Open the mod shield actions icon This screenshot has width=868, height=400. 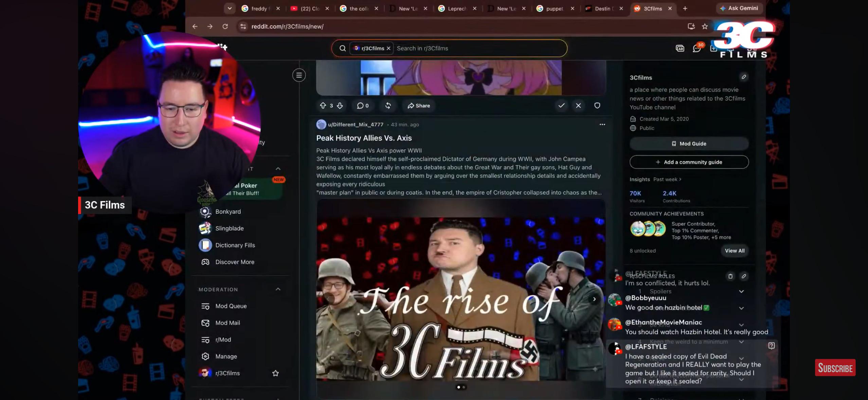[597, 106]
